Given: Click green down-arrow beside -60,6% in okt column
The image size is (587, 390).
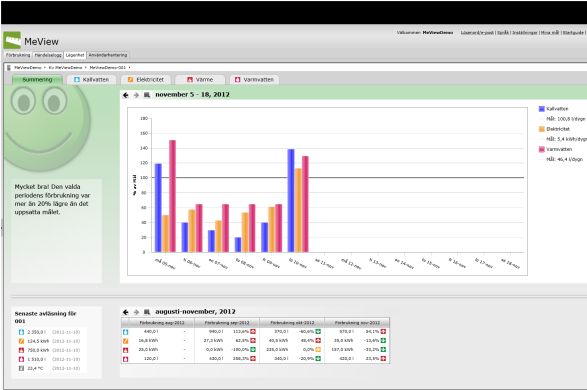Looking at the screenshot, I should point(318,332).
